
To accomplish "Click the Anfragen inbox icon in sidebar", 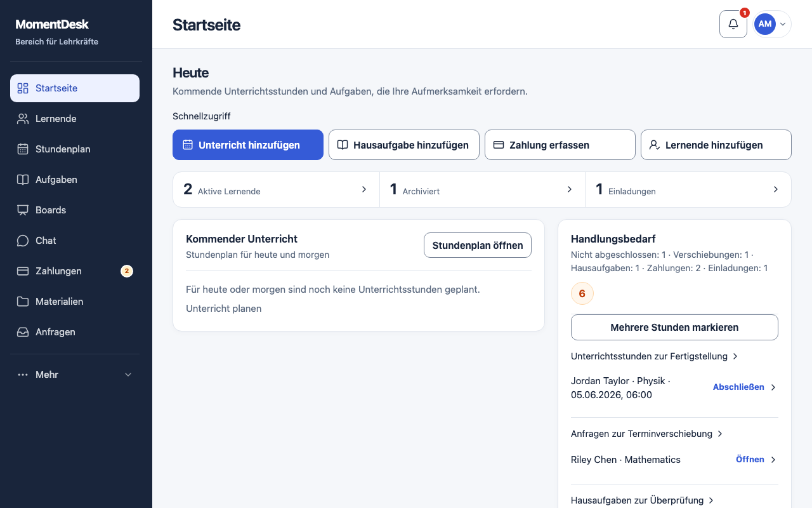I will (x=23, y=332).
